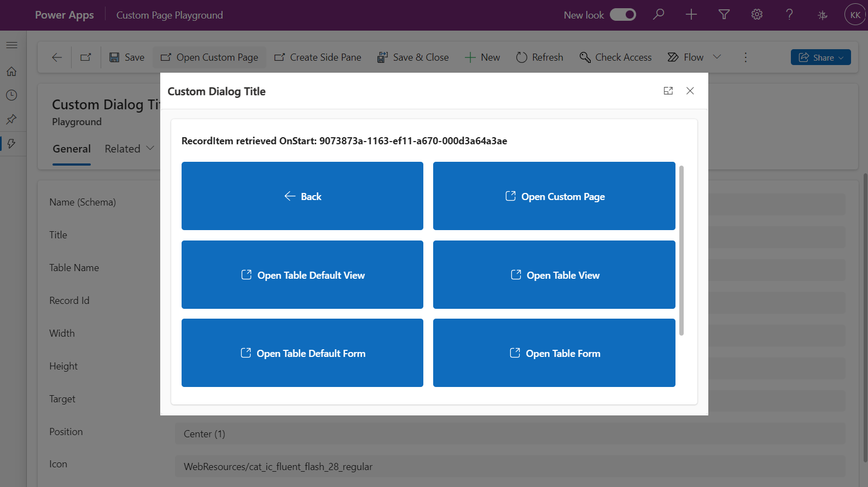The height and width of the screenshot is (487, 868).
Task: Click the Open Table View button
Action: pos(554,274)
